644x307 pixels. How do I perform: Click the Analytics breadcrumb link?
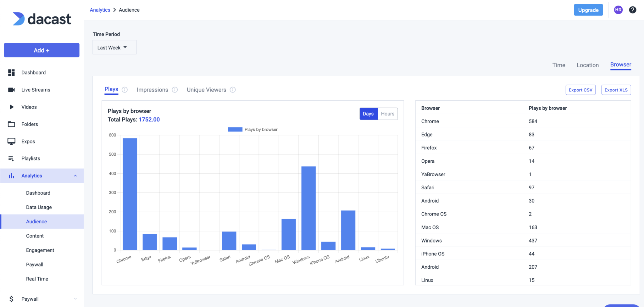100,10
